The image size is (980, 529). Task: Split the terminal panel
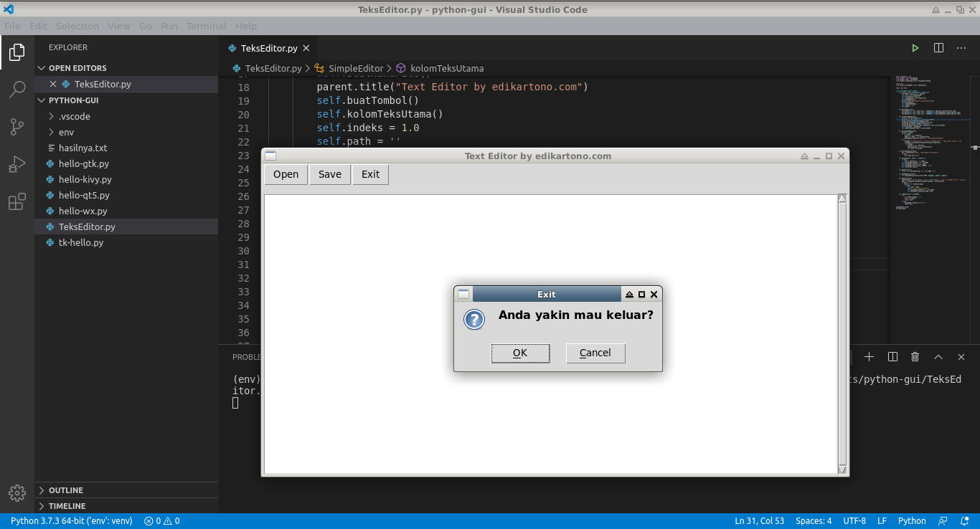(x=892, y=356)
